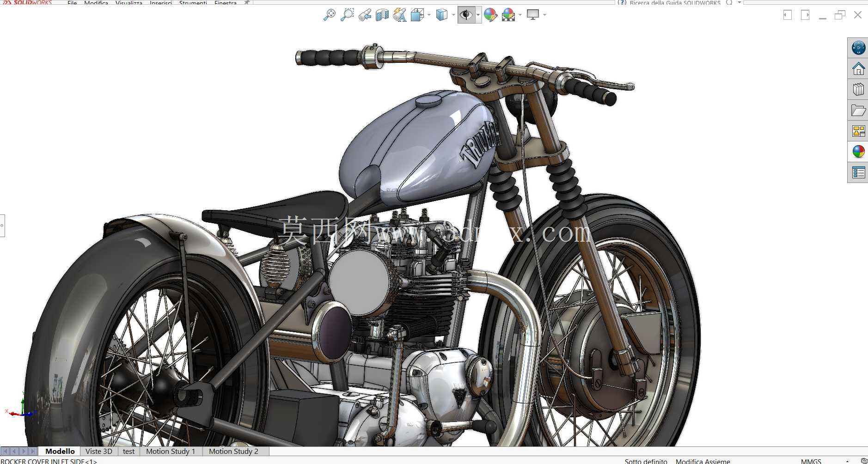Open SOLIDWORKS Resources task pane tab
This screenshot has height=464, width=868.
(858, 48)
